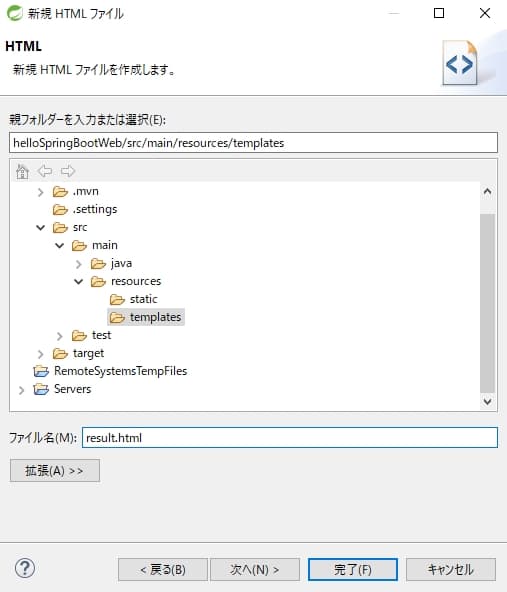Click the キャンセル cancel button
Screen dimensions: 507x592
[x=451, y=569]
